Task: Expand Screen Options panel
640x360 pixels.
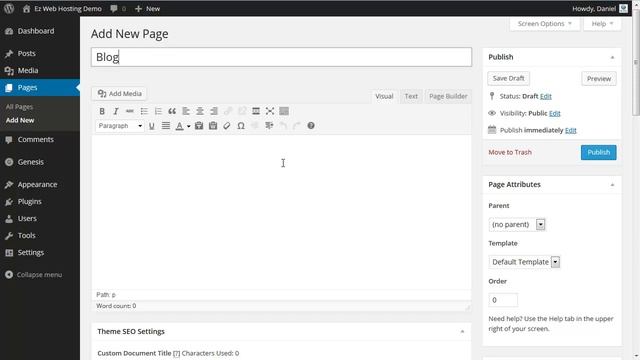Action: pos(544,24)
